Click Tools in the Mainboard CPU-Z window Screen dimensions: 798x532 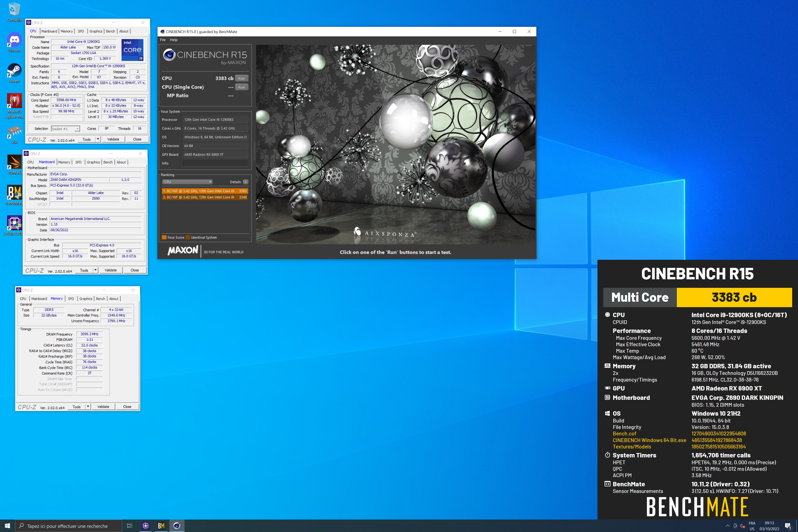click(84, 270)
